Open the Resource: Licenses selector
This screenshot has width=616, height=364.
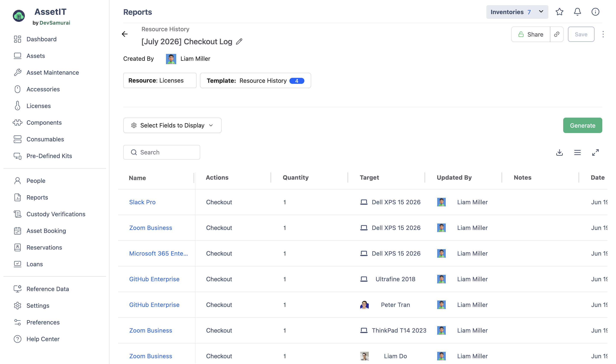[160, 80]
